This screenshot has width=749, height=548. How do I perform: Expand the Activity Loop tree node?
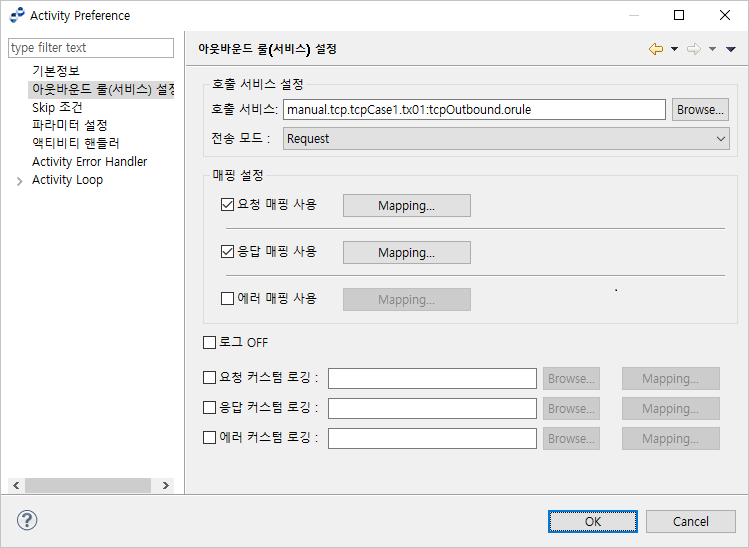point(20,181)
